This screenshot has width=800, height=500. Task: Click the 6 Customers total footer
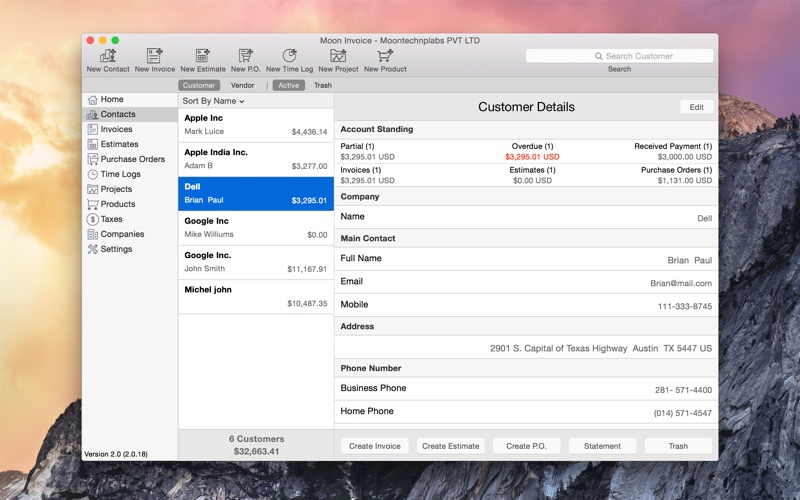point(256,445)
